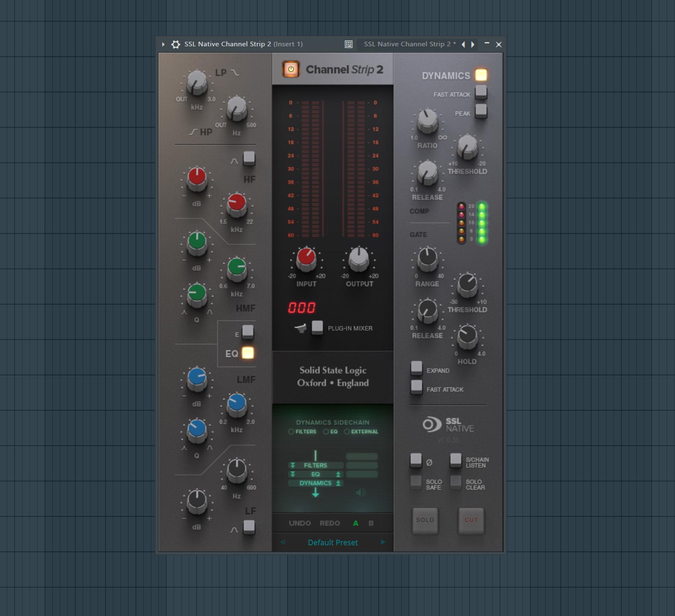
Task: Click the blue LMF frequency kHz knob
Action: click(x=237, y=405)
